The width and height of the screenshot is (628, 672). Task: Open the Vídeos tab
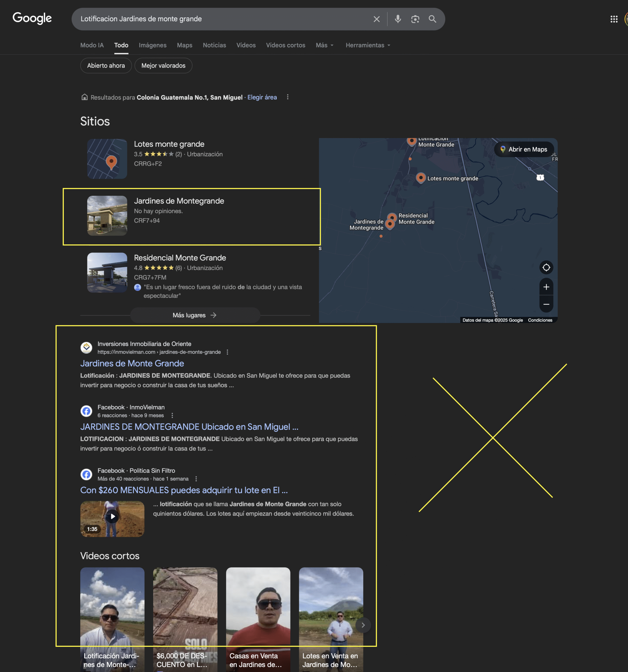click(x=246, y=45)
